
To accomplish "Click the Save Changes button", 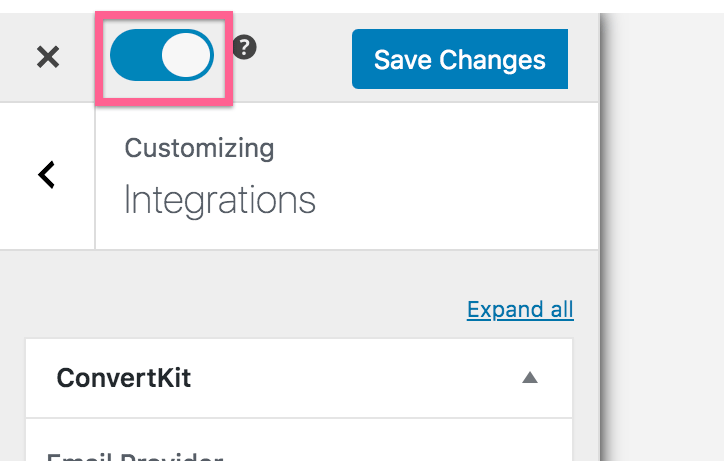I will pos(460,59).
